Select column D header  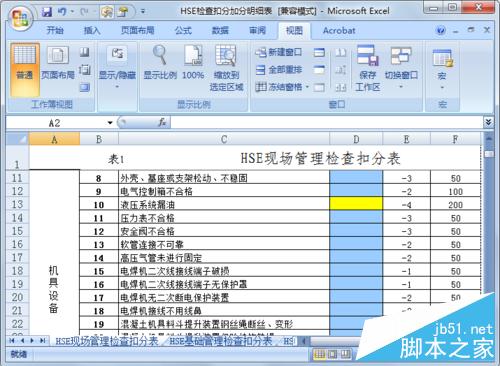[356, 139]
